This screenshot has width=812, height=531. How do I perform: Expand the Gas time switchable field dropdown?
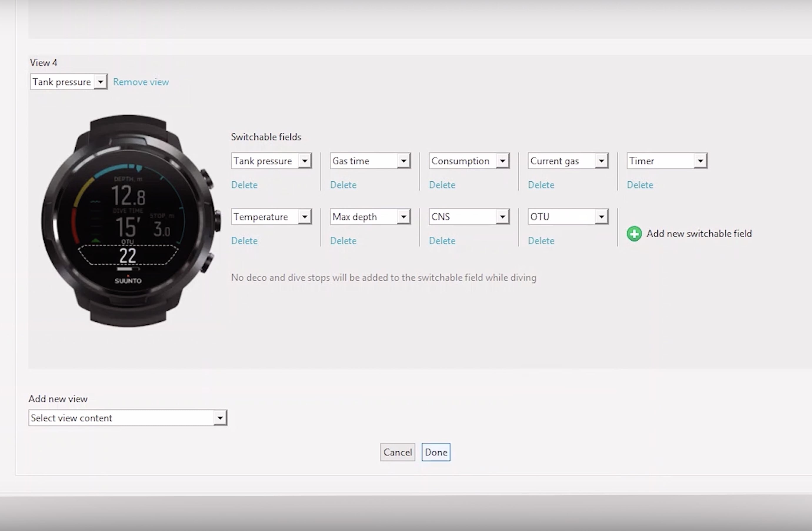tap(403, 161)
